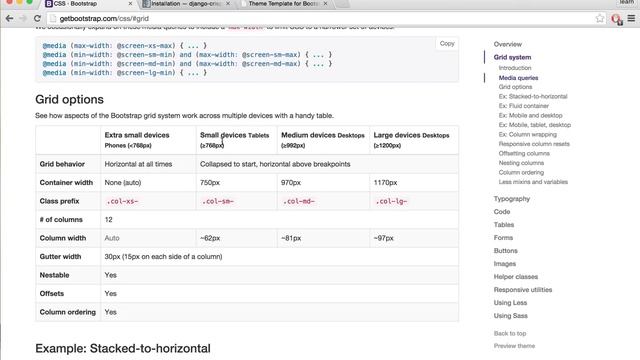Reload the page with refresh icon
Screen dimensions: 640x360
click(37, 18)
